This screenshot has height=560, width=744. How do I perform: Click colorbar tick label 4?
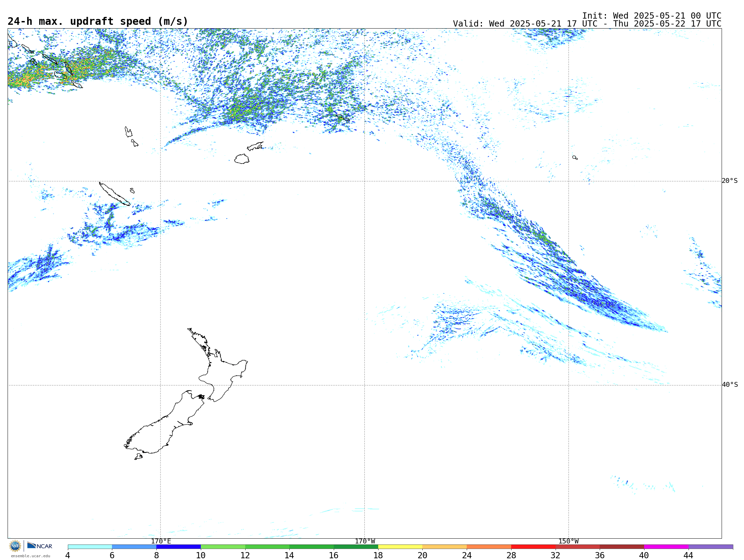click(x=68, y=555)
